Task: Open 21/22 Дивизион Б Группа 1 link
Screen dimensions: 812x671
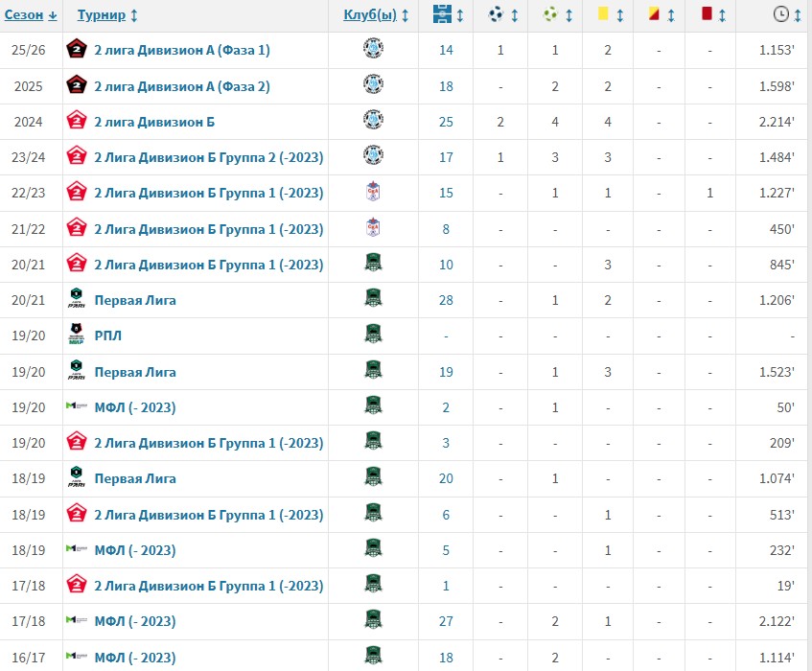Action: [209, 229]
